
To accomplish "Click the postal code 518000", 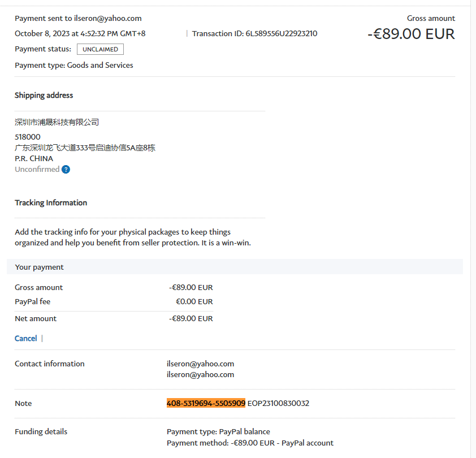I will point(27,137).
